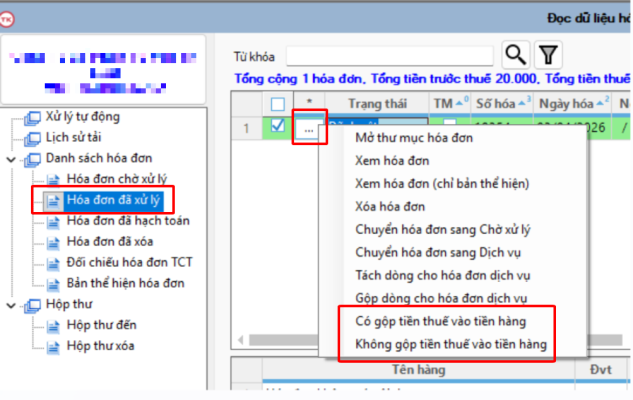Screen dimensions: 633x400
Task: Click the Bản thể hiện hóa đơn document icon
Action: (53, 284)
